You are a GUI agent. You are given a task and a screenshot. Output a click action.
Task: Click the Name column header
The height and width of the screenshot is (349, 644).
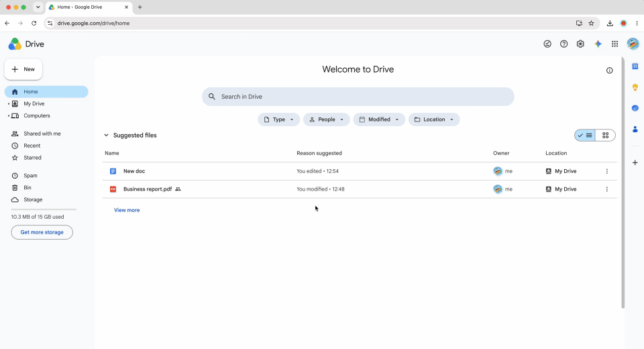pos(112,153)
